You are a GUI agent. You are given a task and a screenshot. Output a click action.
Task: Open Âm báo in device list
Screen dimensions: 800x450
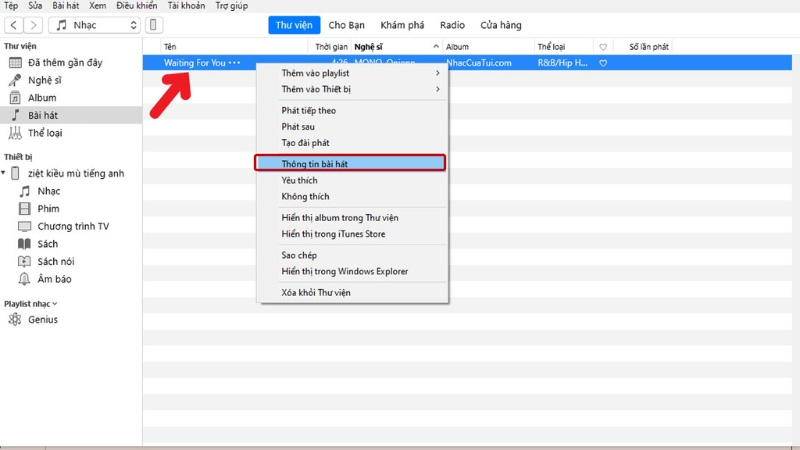point(54,280)
